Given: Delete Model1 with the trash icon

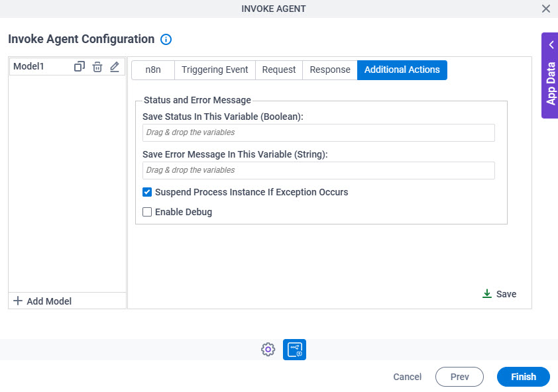Looking at the screenshot, I should (97, 66).
